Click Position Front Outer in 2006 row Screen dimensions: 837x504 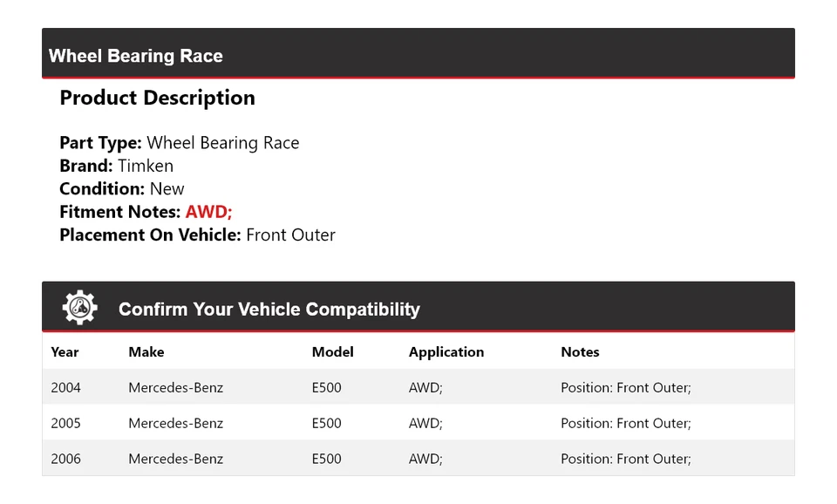click(625, 460)
